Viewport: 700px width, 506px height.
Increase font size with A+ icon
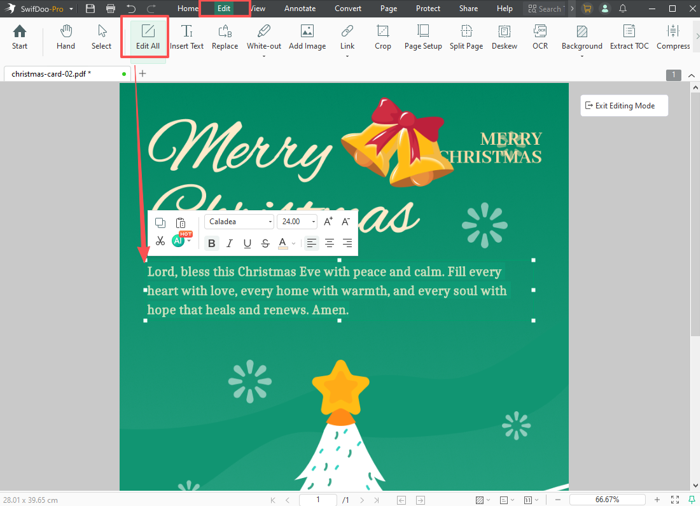point(328,222)
